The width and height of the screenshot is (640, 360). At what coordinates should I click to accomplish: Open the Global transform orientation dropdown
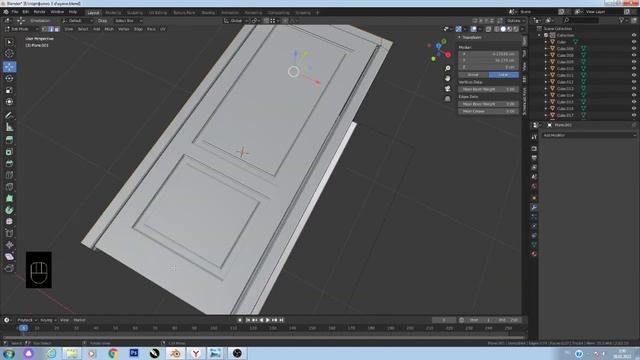click(x=236, y=20)
